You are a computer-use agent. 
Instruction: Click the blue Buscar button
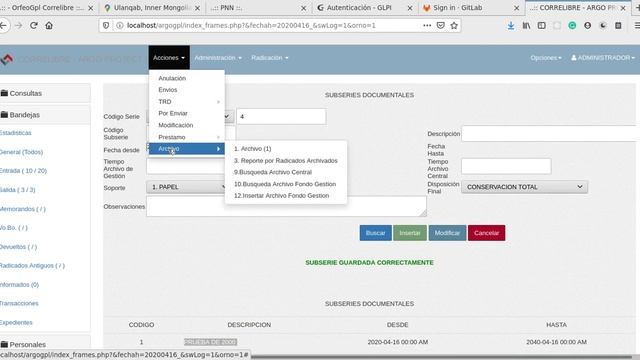(x=376, y=233)
